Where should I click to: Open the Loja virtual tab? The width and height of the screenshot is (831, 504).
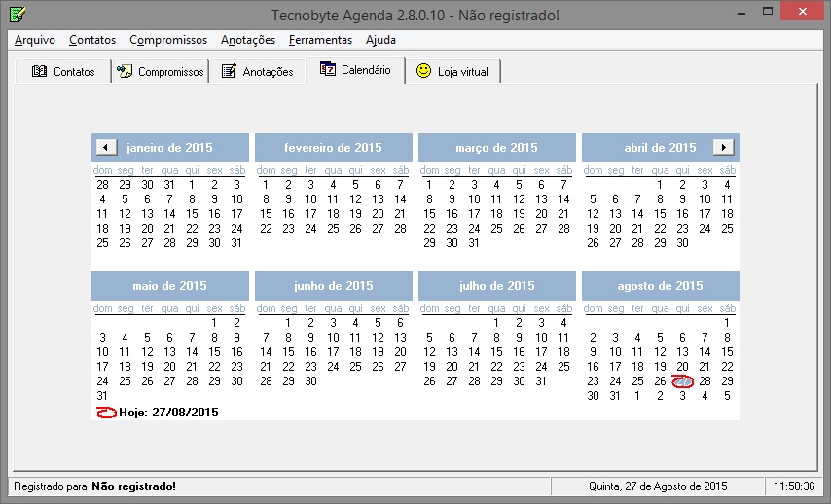click(x=452, y=72)
